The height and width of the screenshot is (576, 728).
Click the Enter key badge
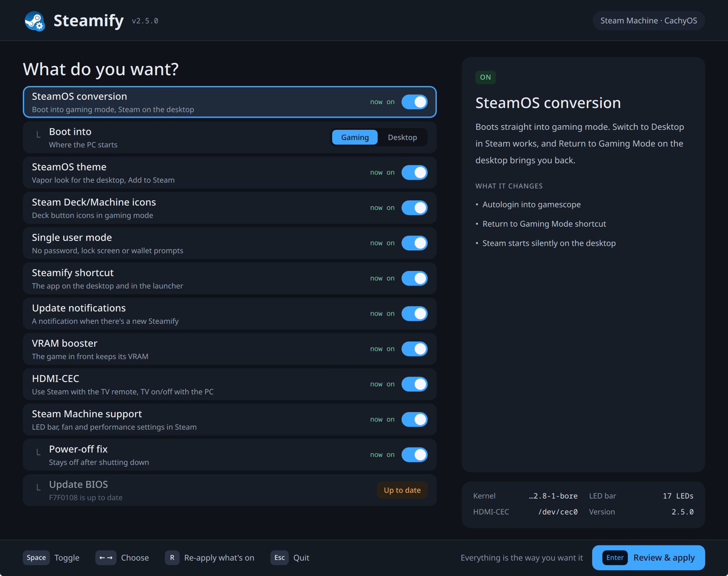click(615, 558)
